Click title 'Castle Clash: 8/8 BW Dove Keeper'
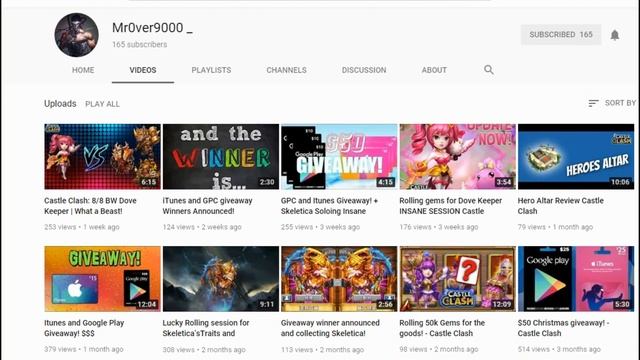640x360 pixels. (x=90, y=206)
